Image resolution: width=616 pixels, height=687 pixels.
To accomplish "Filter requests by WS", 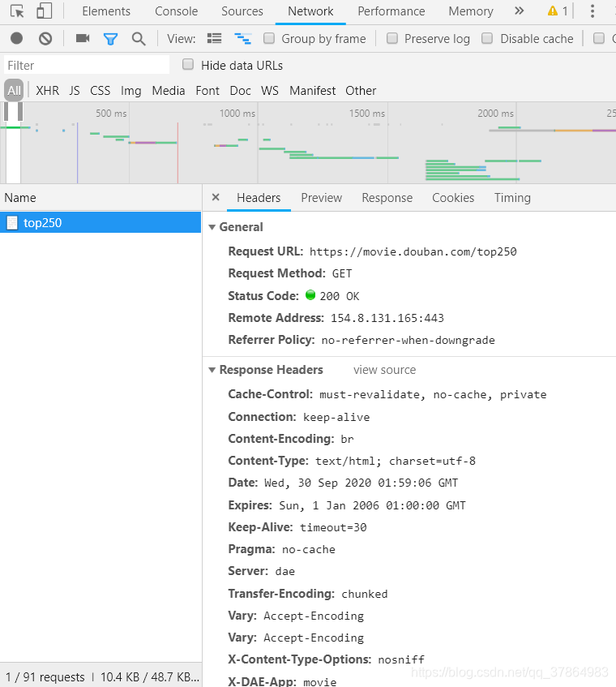I will tap(270, 91).
